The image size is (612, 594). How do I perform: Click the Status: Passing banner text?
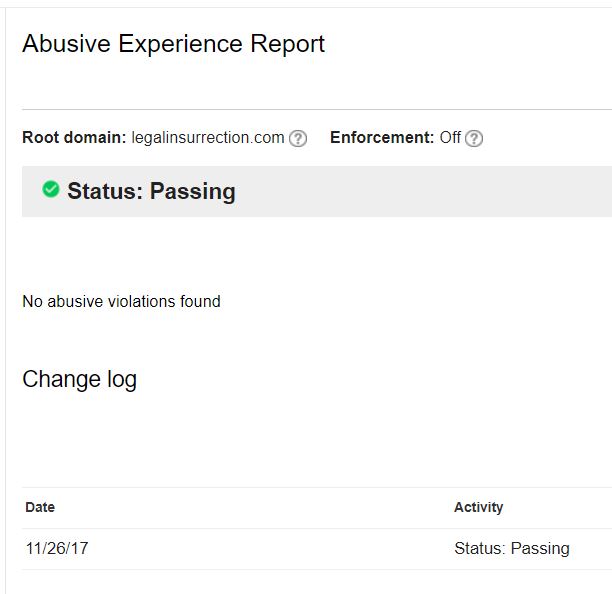(151, 191)
